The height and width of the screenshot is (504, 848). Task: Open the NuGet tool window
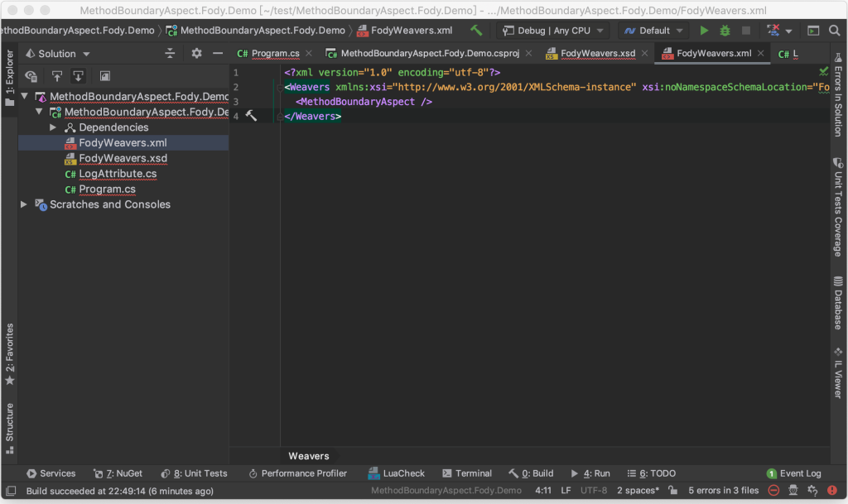point(118,473)
